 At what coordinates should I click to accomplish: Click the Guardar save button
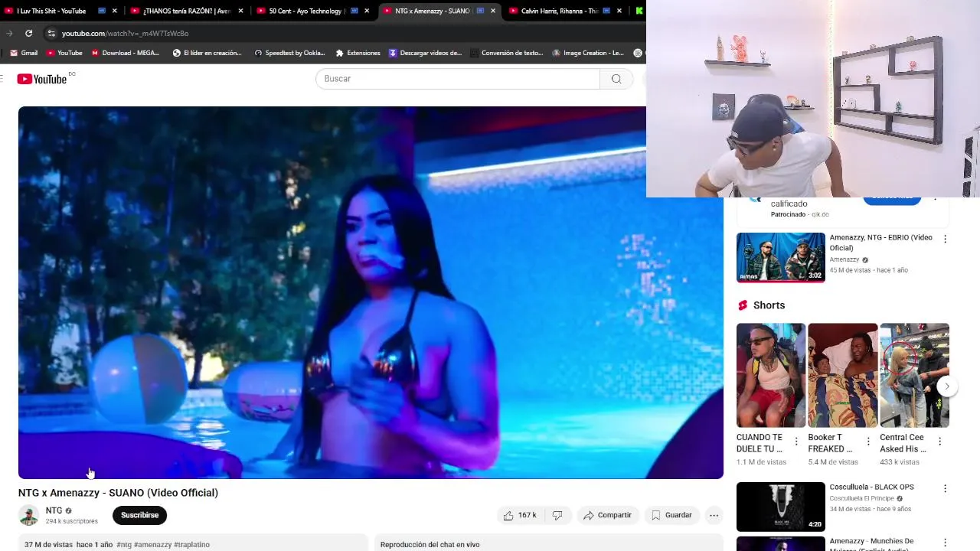pos(671,515)
